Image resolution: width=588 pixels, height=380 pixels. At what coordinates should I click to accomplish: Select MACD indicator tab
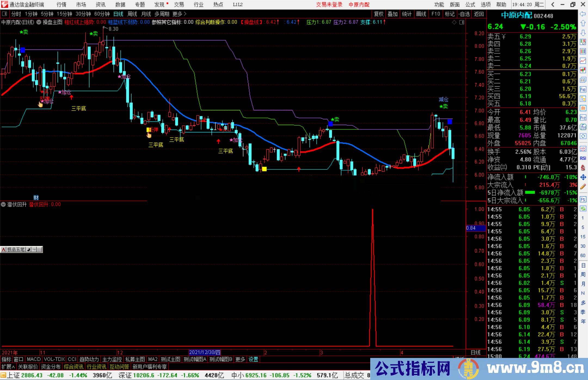(x=34, y=359)
